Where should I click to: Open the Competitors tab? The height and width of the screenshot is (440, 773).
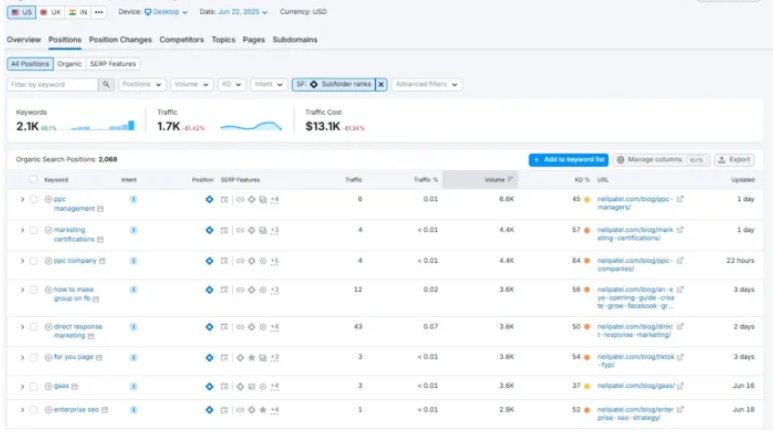182,40
